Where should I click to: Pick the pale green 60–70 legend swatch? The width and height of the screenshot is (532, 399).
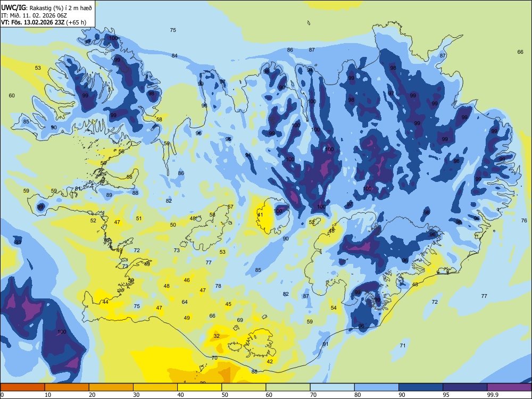[288, 387]
